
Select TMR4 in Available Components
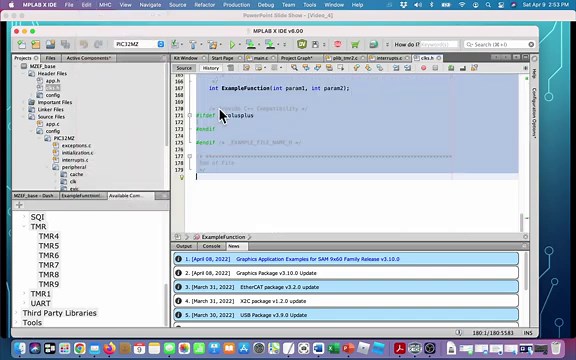pyautogui.click(x=49, y=236)
